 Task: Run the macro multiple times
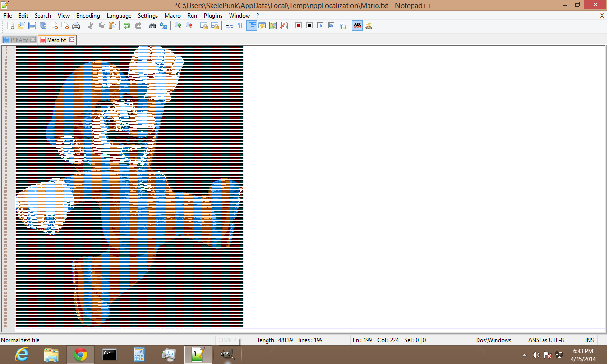331,26
